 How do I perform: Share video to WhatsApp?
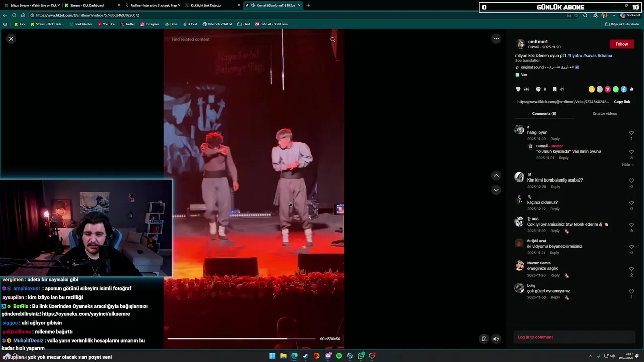tap(616, 89)
